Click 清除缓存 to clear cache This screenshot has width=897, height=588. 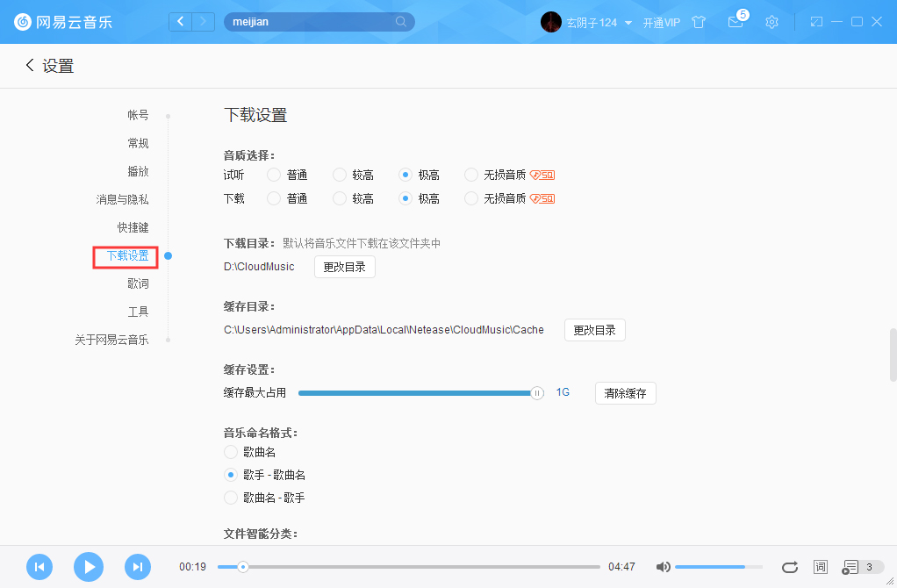625,393
